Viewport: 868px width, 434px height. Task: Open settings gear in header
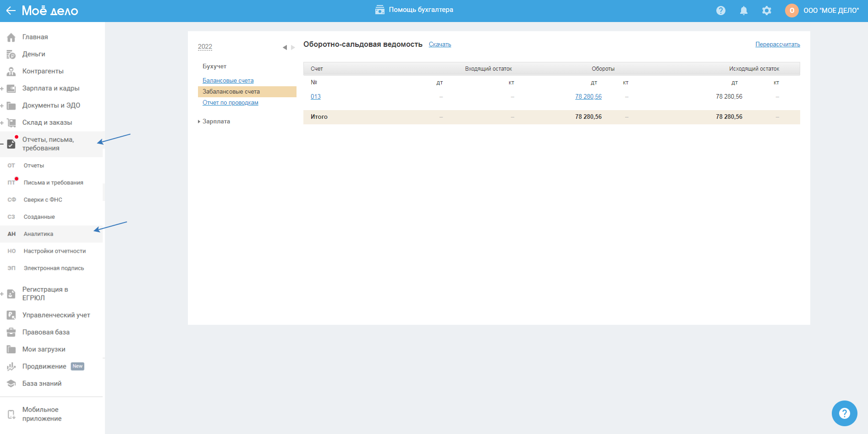(766, 11)
